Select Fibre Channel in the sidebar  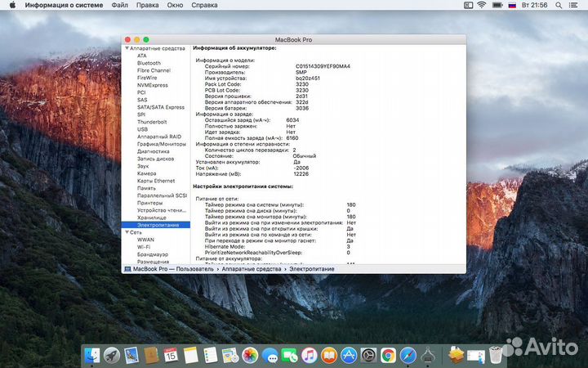[x=154, y=70]
